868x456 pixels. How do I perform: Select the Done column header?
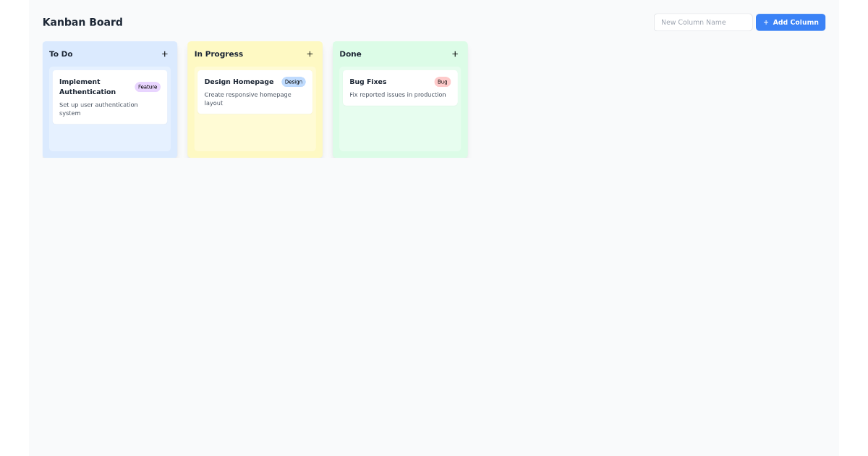[x=350, y=54]
